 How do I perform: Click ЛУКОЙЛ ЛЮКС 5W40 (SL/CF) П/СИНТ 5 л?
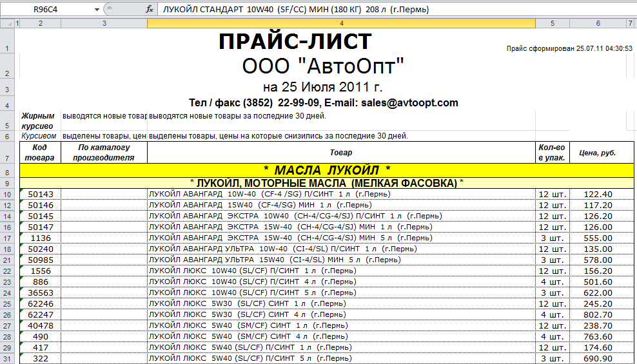[x=250, y=359]
